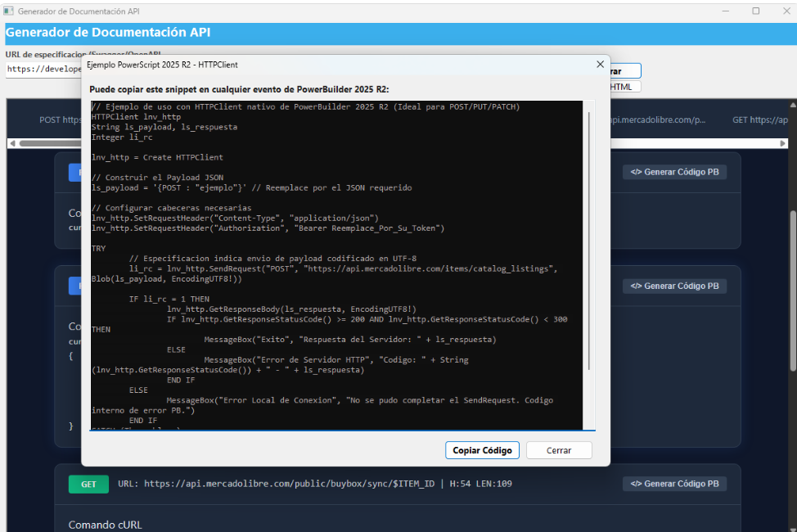Click the 'Integer li_rc' code line
797x532 pixels.
[x=122, y=138]
